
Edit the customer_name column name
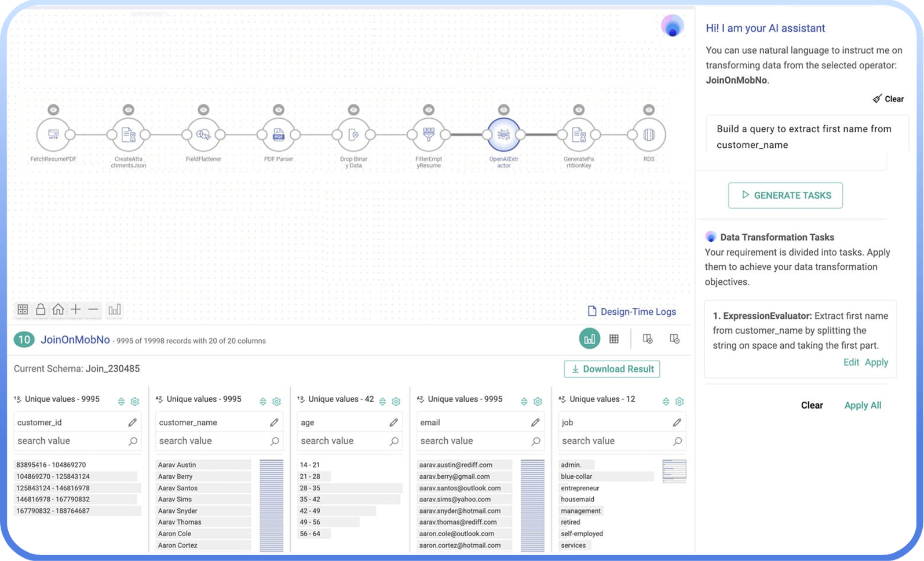[275, 422]
